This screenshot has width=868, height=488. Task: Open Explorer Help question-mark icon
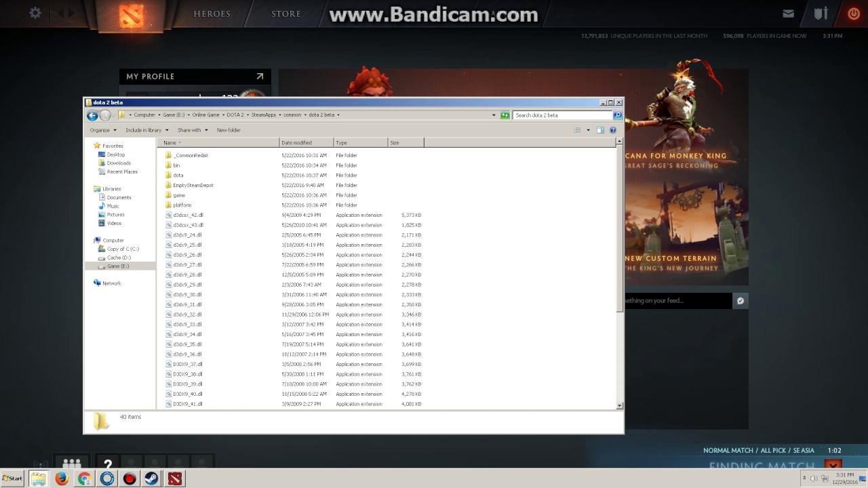612,130
